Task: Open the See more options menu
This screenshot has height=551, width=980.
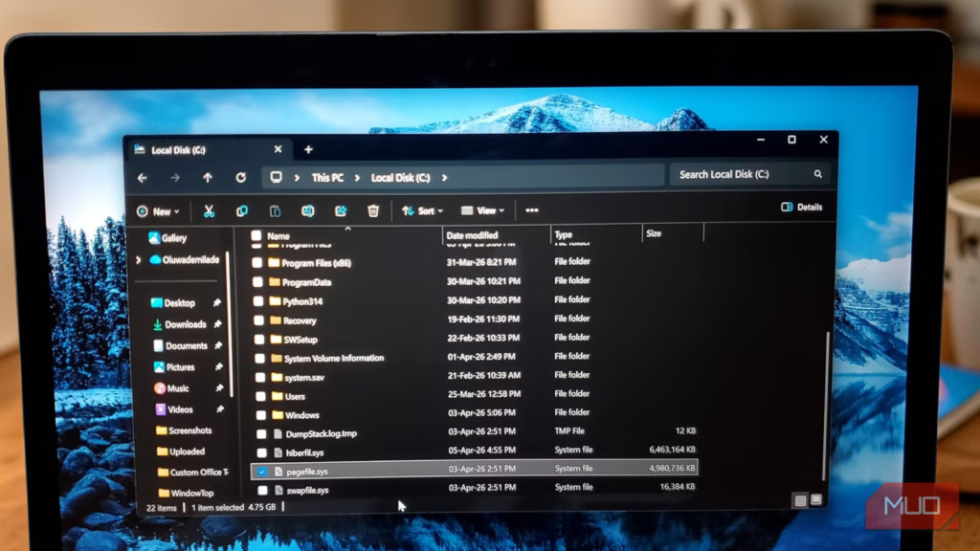Action: click(x=533, y=210)
